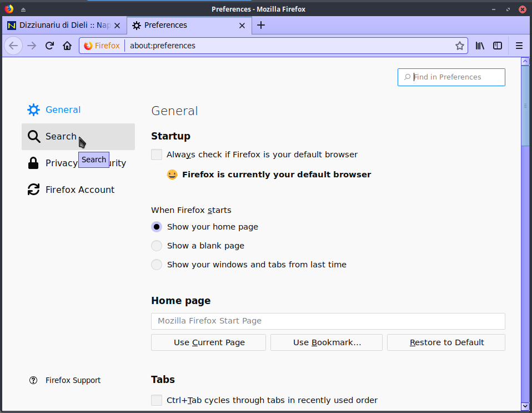The width and height of the screenshot is (532, 413).
Task: Enable always check default browser checkbox
Action: pos(157,155)
